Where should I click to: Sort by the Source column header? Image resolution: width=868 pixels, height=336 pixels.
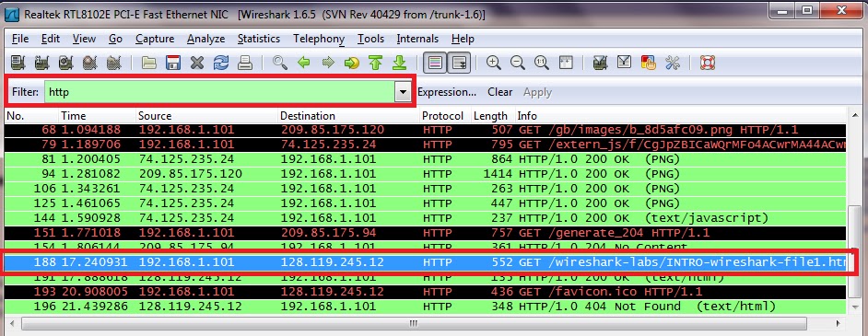[x=206, y=116]
